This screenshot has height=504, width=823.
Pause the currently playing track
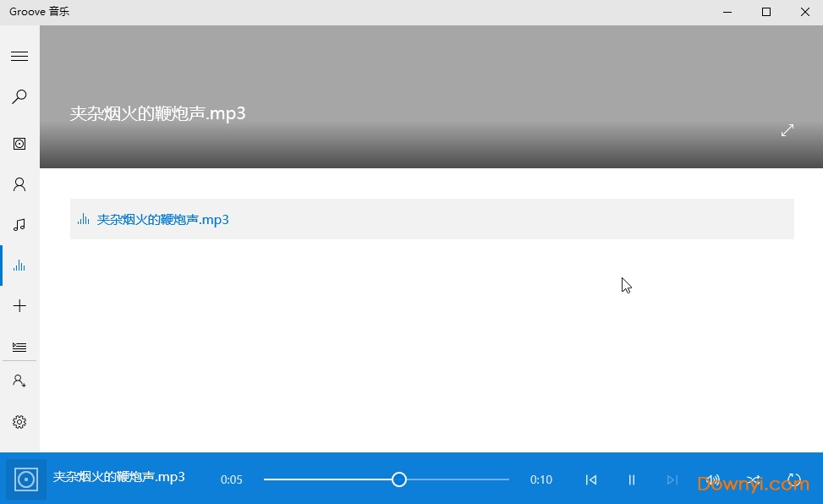coord(631,479)
